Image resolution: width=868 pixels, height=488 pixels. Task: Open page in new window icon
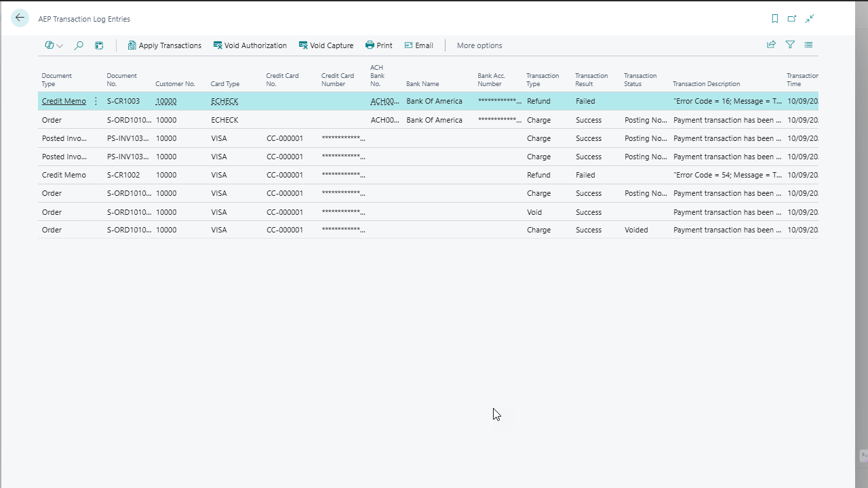[x=791, y=19]
